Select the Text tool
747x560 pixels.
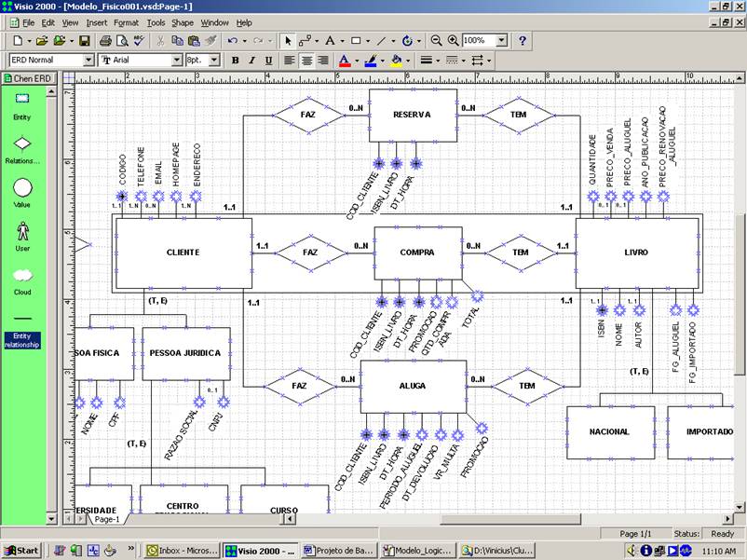point(329,40)
